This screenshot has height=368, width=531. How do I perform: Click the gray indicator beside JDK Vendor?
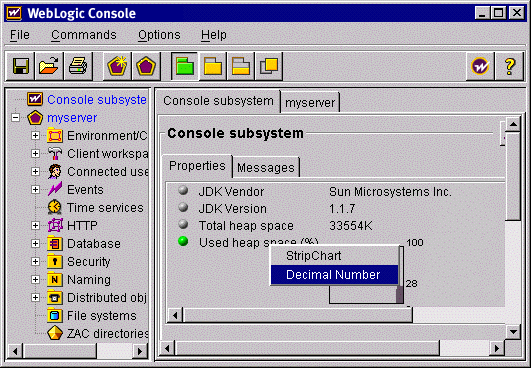[183, 191]
